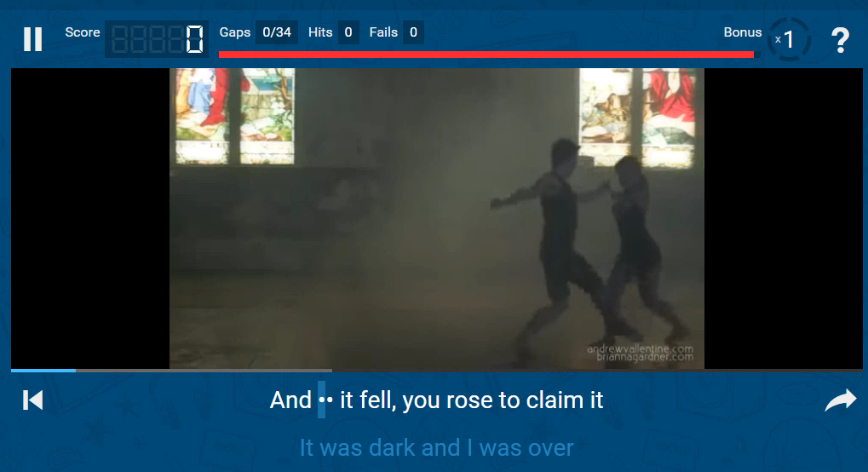Viewport: 868px width, 472px height.
Task: Pause the game with the pause icon
Action: point(32,39)
